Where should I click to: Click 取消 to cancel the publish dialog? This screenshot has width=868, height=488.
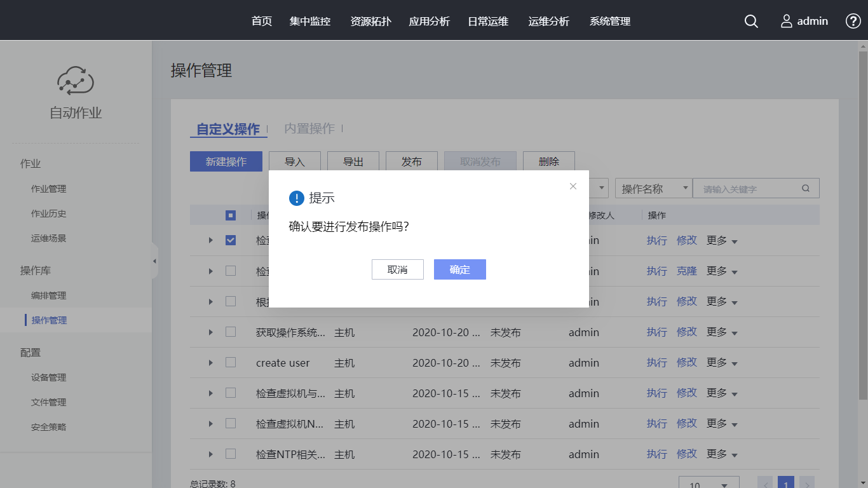pyautogui.click(x=398, y=269)
